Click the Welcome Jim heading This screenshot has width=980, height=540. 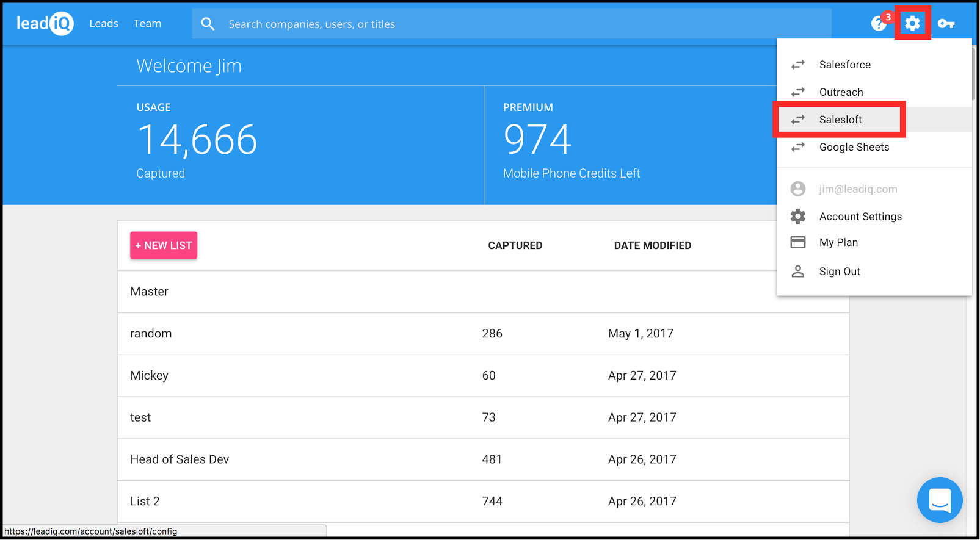[x=189, y=66]
